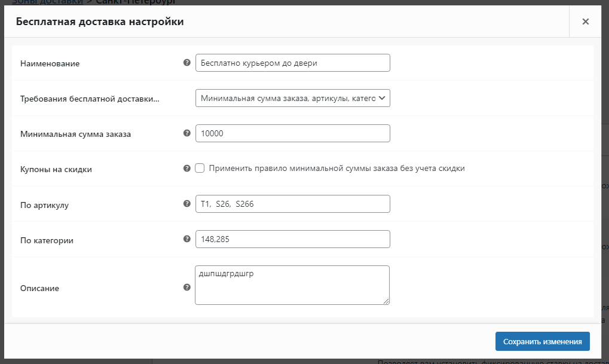The width and height of the screenshot is (609, 364).
Task: Click help icon next to Наименование
Action: [187, 63]
